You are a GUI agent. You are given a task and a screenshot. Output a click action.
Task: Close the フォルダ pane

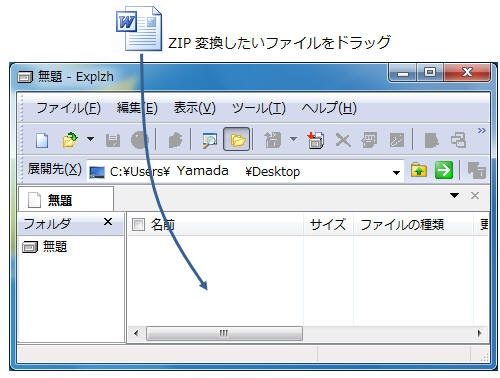coord(108,222)
